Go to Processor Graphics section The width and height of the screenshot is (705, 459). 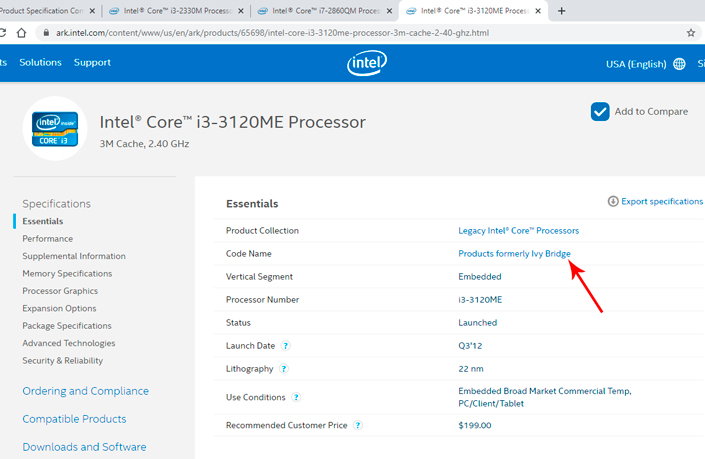click(60, 291)
